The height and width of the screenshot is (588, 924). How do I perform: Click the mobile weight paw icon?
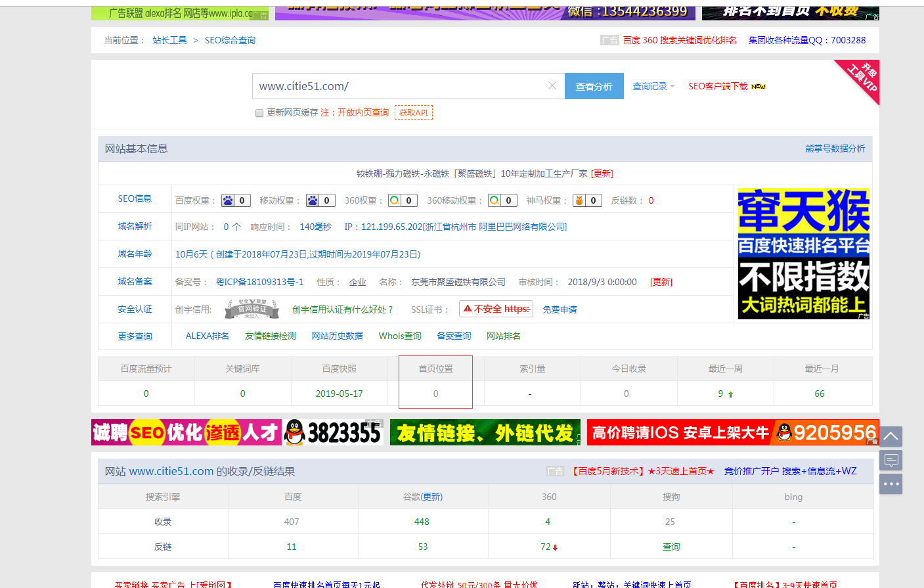pos(313,200)
